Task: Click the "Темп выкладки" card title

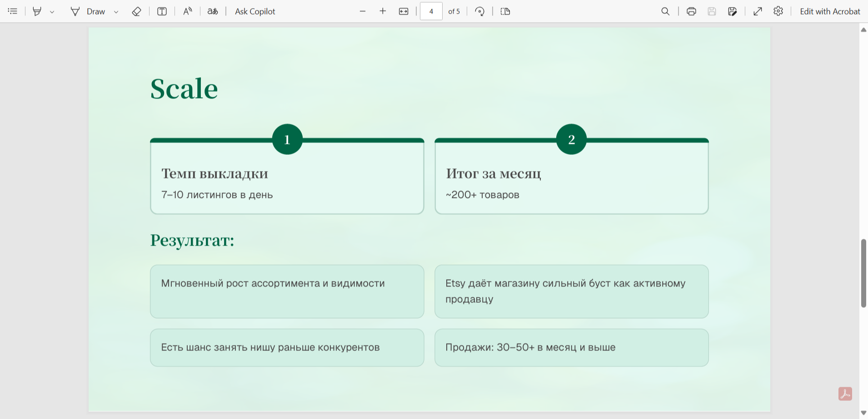Action: (215, 173)
